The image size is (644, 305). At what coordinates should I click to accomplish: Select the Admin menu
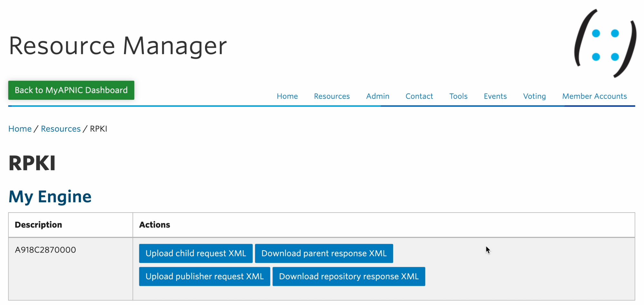click(378, 96)
